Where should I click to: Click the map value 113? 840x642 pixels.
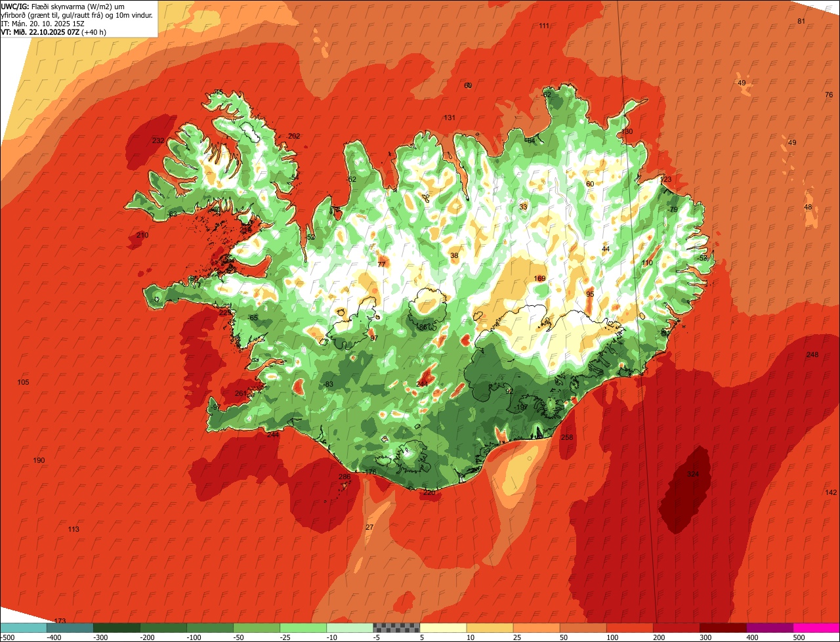[x=73, y=530]
